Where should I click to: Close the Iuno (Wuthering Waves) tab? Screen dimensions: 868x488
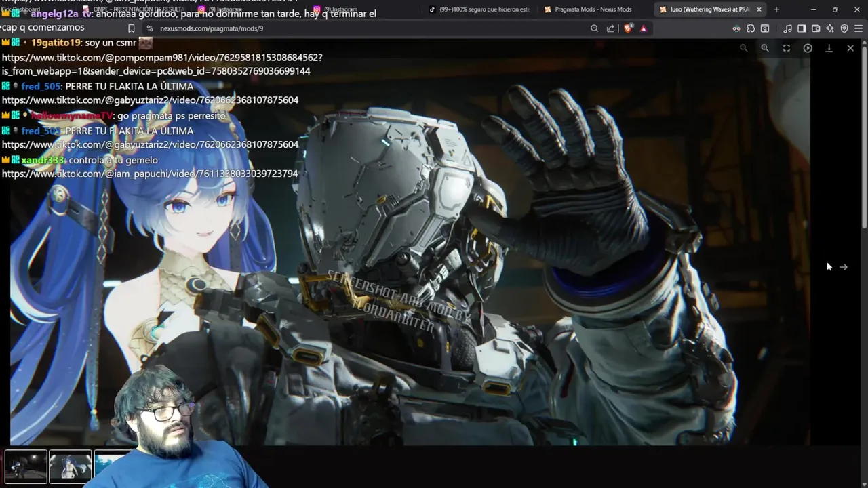(759, 9)
